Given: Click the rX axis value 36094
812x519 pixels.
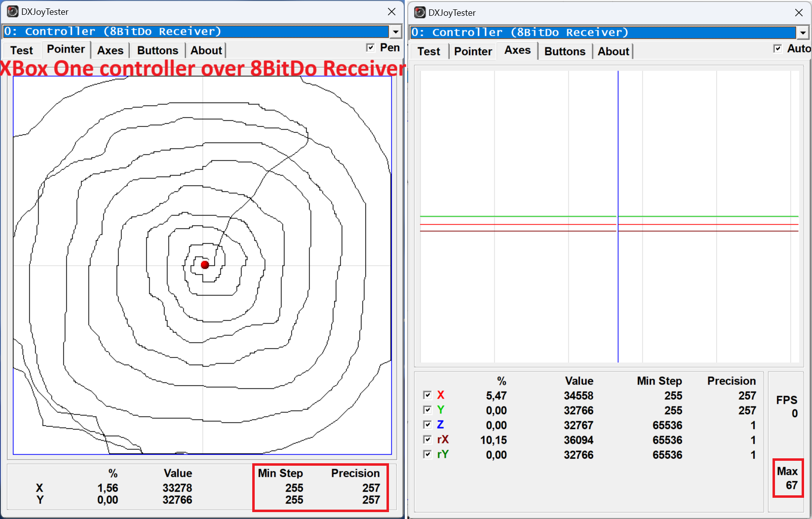Looking at the screenshot, I should 579,440.
